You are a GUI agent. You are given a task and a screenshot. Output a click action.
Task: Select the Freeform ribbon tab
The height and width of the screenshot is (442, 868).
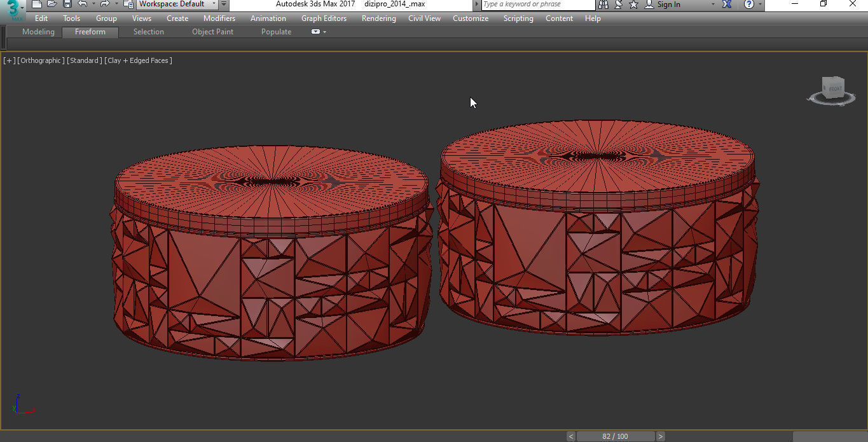pos(90,32)
